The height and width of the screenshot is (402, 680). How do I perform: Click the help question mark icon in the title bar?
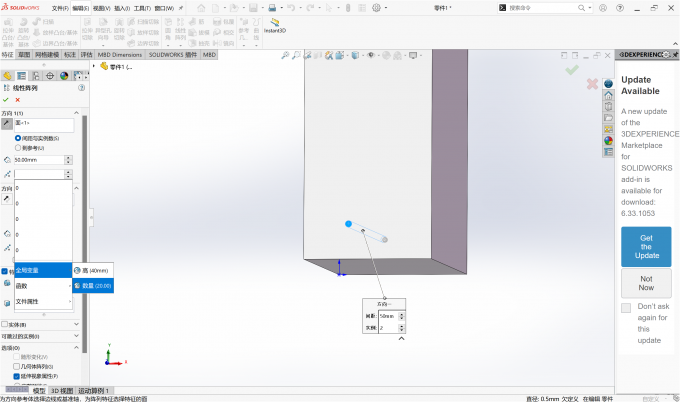(x=620, y=8)
